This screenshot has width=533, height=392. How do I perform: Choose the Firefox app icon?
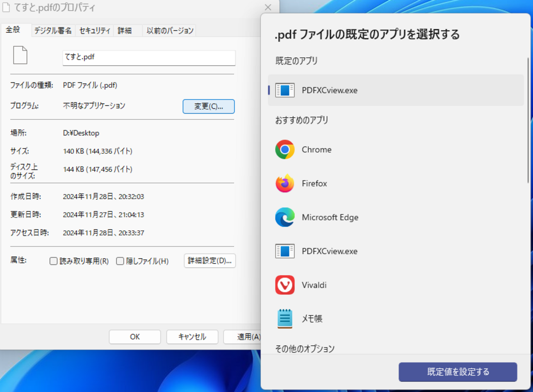285,183
